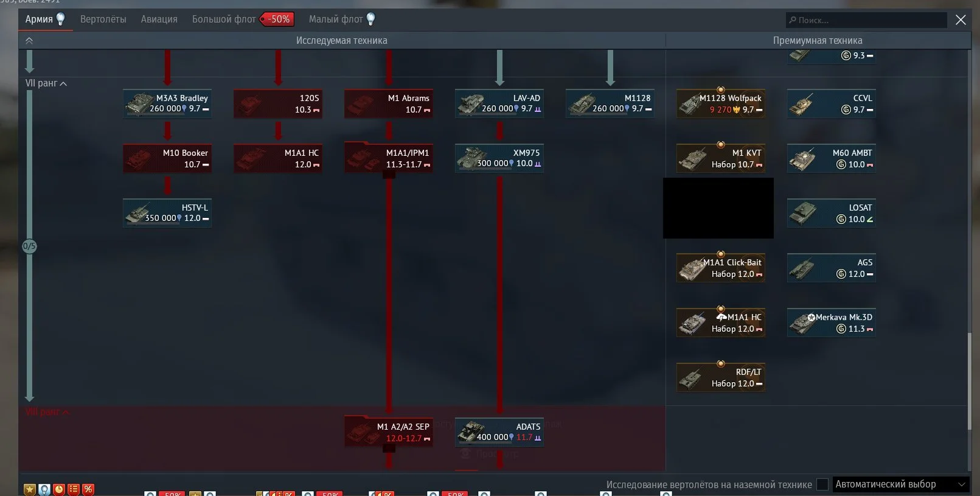
Task: Select the M1 Abrams tank
Action: 389,103
